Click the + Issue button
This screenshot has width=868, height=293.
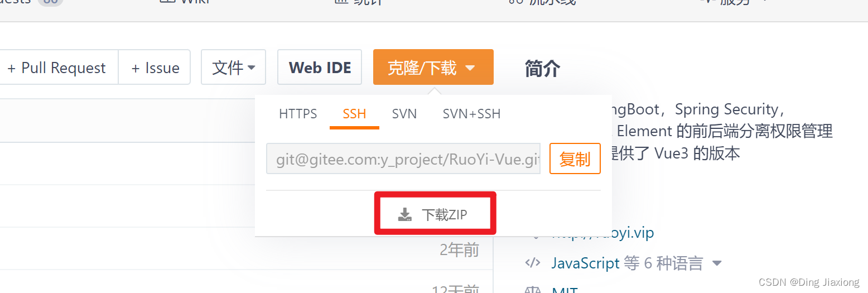155,68
